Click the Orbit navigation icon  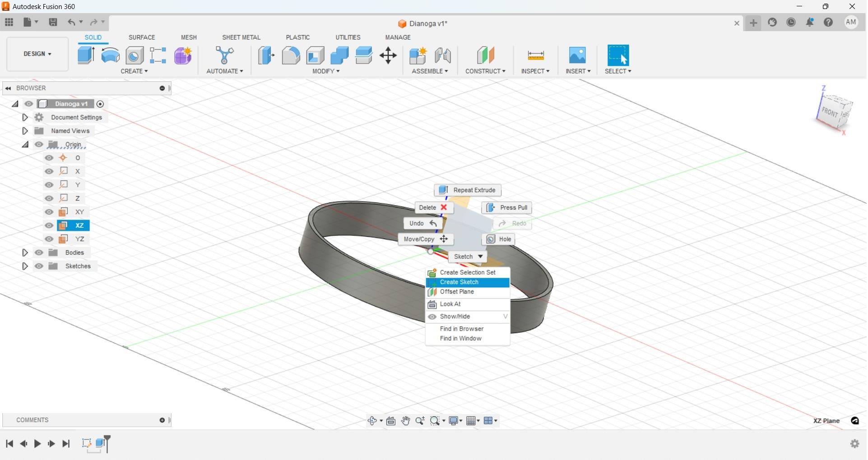pos(372,421)
